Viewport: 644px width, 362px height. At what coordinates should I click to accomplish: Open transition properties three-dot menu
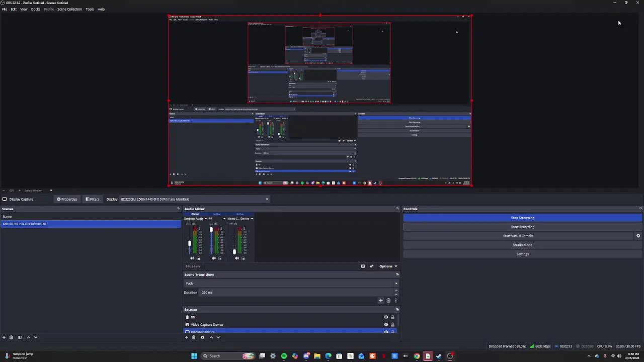[x=395, y=301]
